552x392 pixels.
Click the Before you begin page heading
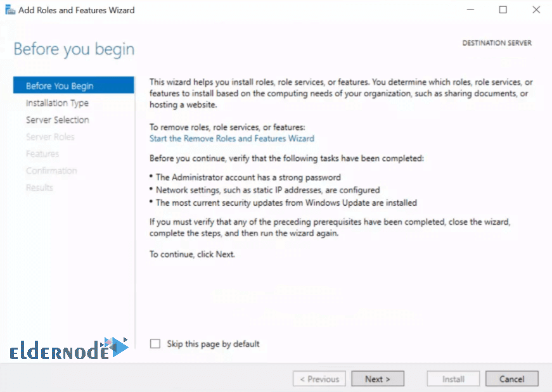pyautogui.click(x=74, y=49)
